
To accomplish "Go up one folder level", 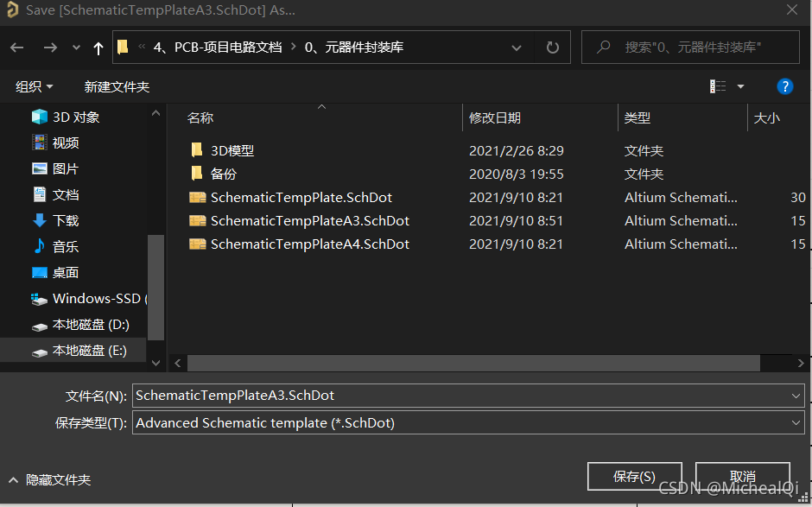I will pos(98,48).
